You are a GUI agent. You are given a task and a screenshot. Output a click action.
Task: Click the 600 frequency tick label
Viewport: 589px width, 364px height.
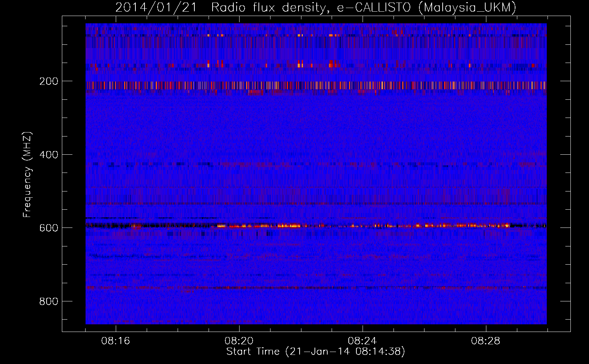49,228
